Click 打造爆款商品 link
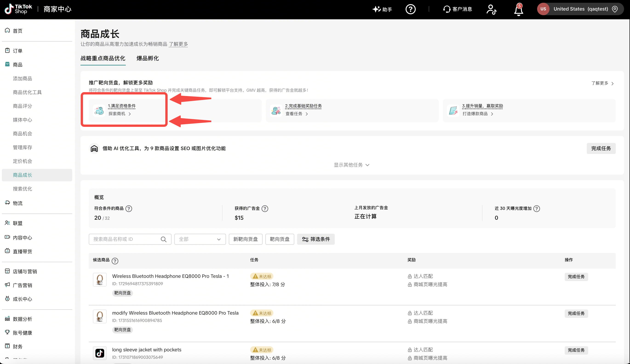 click(478, 114)
